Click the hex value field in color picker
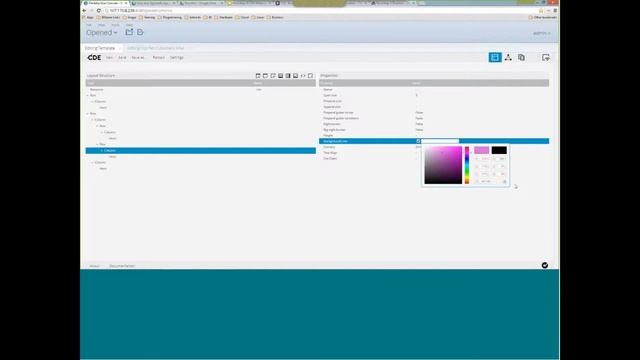Image resolution: width=640 pixels, height=360 pixels. click(487, 181)
